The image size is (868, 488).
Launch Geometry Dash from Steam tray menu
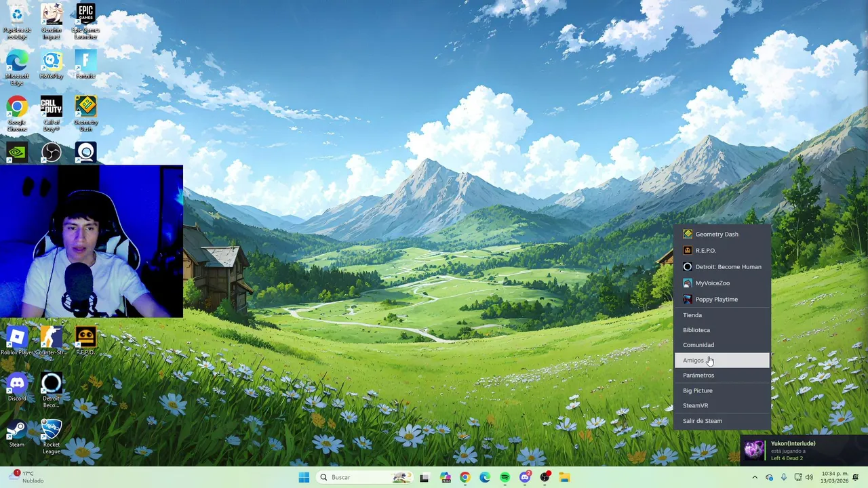(722, 234)
